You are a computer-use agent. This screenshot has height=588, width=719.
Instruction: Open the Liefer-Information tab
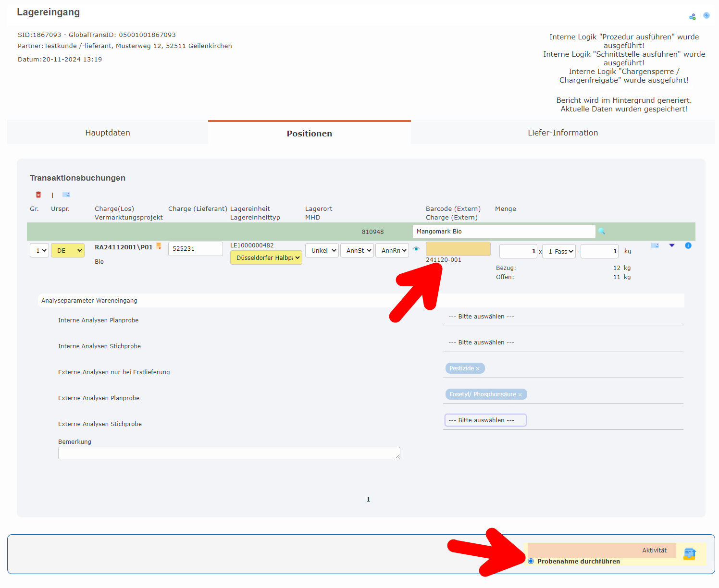point(563,133)
